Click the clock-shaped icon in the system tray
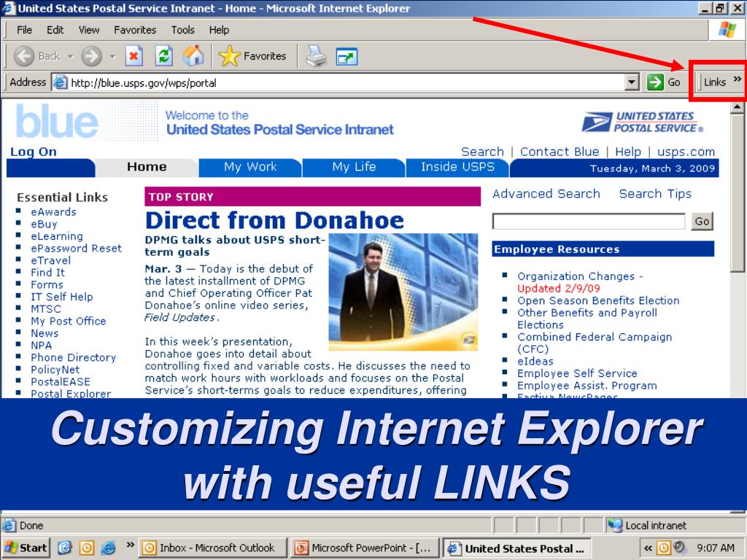Viewport: 747px width, 560px height. tap(663, 548)
